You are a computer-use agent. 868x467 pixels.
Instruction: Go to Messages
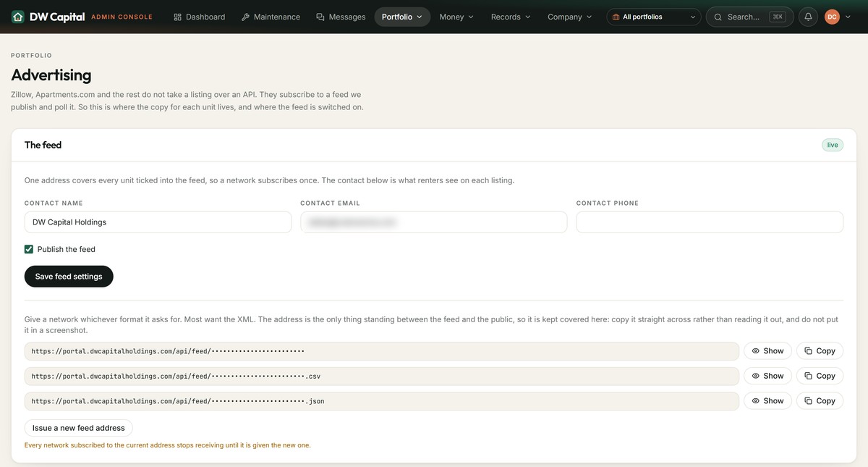341,17
